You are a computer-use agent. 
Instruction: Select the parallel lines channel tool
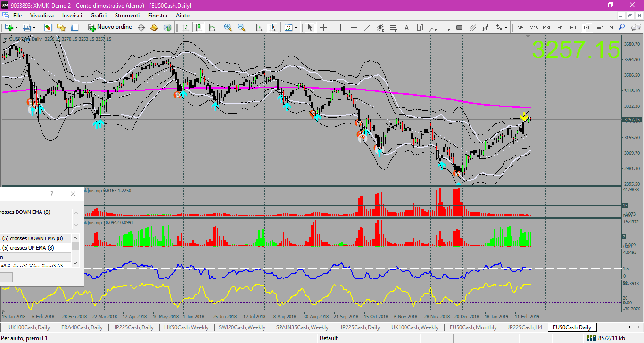tap(473, 27)
